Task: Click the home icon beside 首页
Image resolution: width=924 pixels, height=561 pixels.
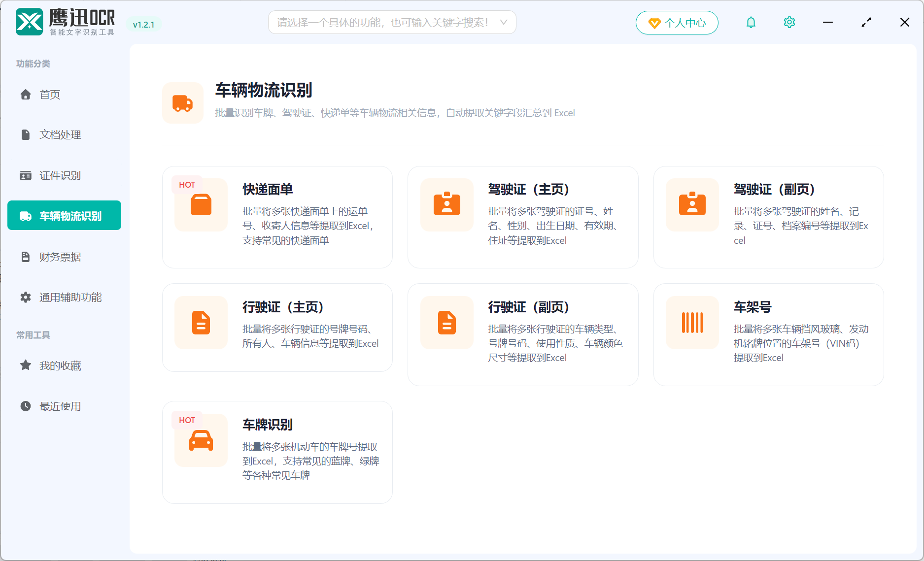Action: pyautogui.click(x=26, y=94)
